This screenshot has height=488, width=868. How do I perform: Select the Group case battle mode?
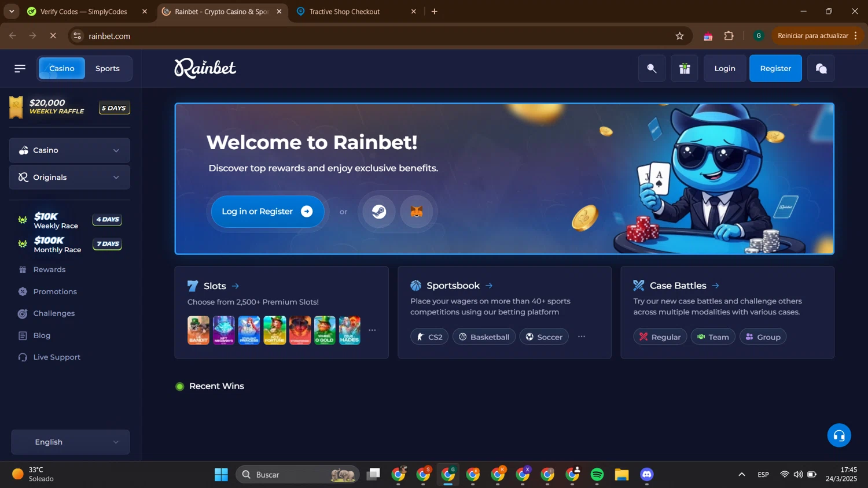[763, 337]
